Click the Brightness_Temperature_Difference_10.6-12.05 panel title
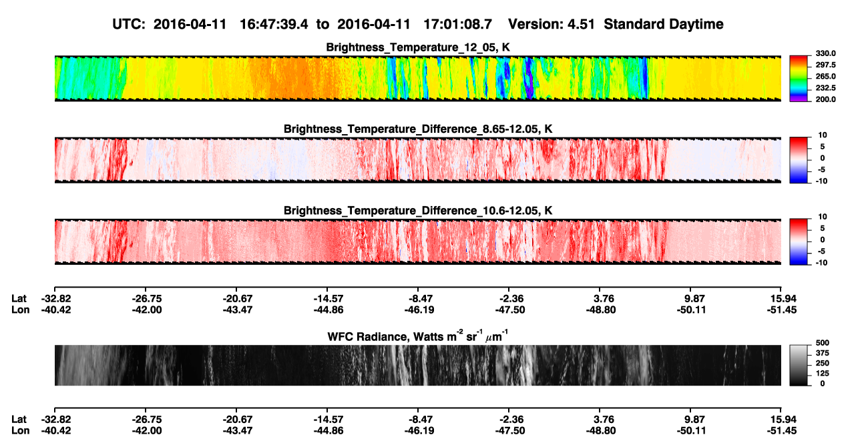This screenshot has height=445, width=868. [x=418, y=211]
